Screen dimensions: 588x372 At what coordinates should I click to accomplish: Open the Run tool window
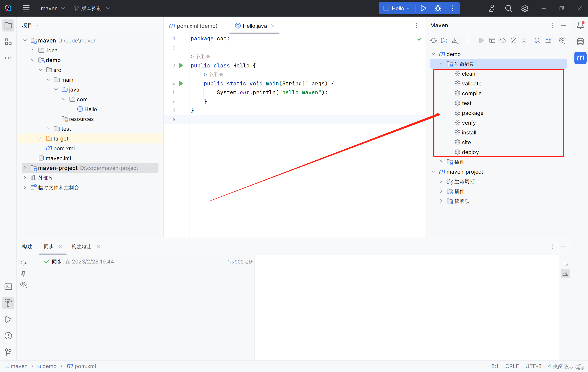[x=8, y=319]
